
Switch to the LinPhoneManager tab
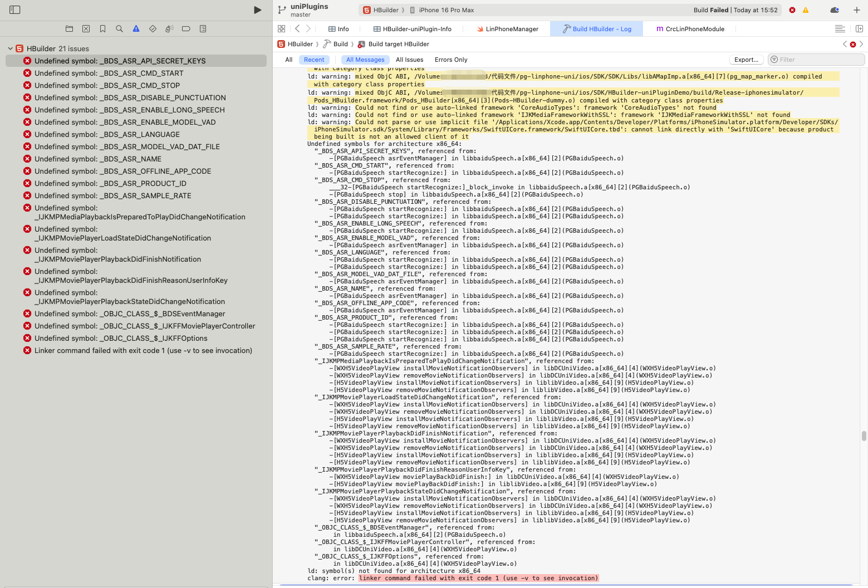pos(507,29)
